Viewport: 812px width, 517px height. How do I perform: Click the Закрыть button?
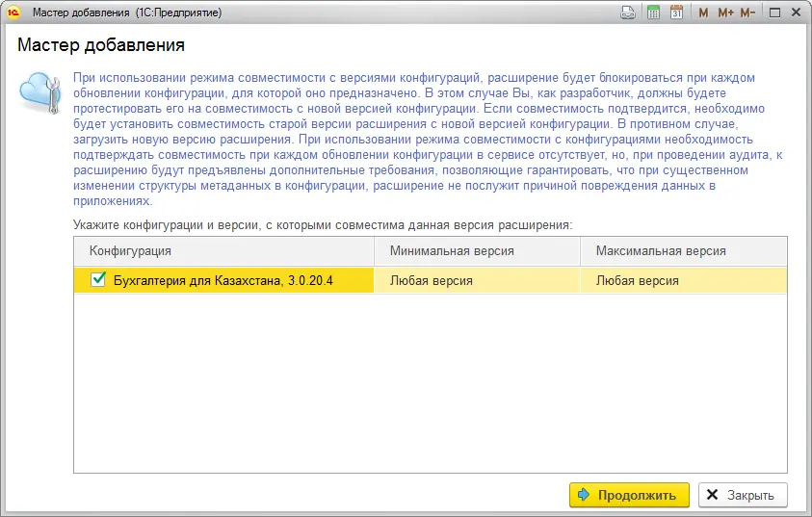pos(743,495)
